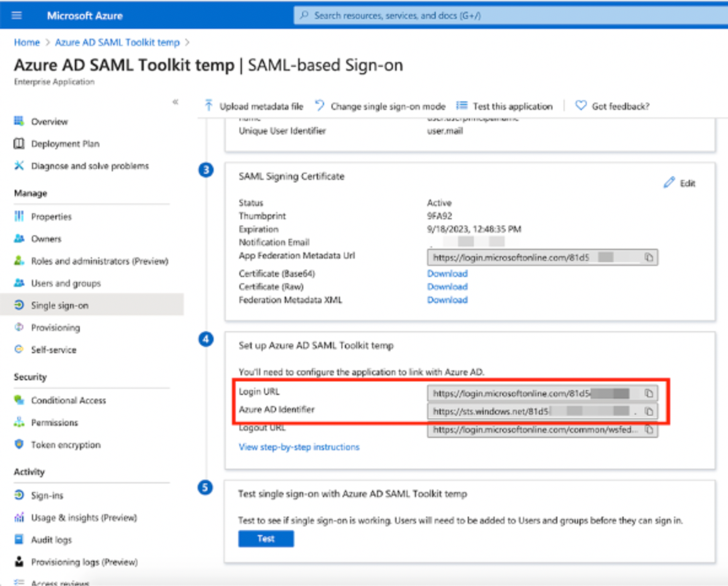The height and width of the screenshot is (586, 728).
Task: Click Test this application in toolbar
Action: click(505, 106)
